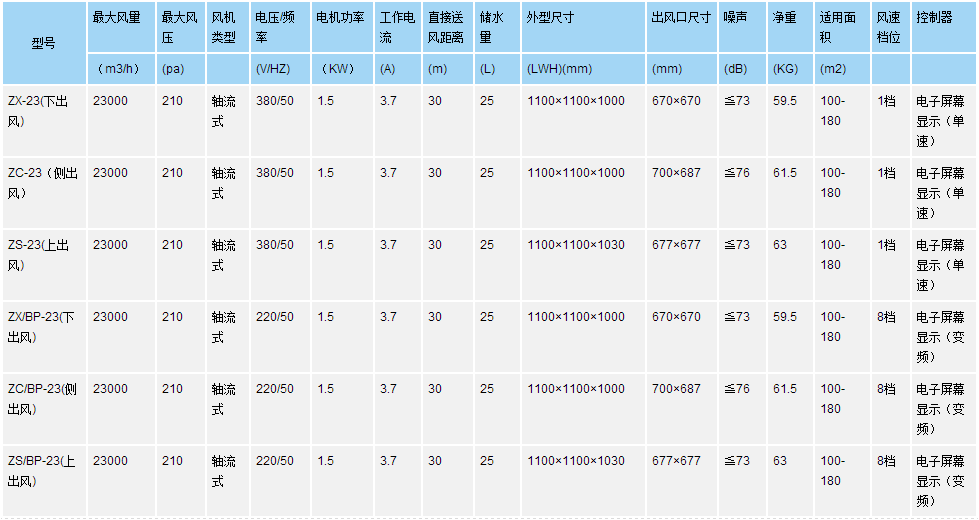The image size is (979, 520).
Task: Select the 700×687 outlet size in ZC/BP-23 row
Action: (676, 389)
